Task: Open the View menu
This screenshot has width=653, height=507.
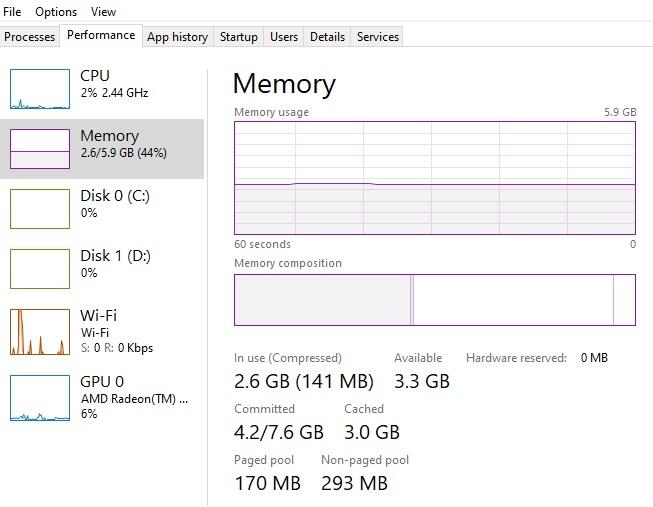Action: (103, 12)
